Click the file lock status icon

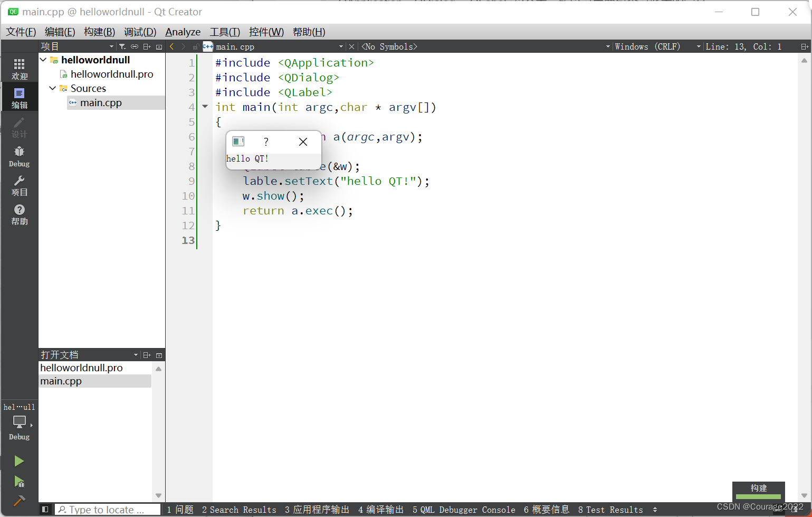pyautogui.click(x=196, y=46)
